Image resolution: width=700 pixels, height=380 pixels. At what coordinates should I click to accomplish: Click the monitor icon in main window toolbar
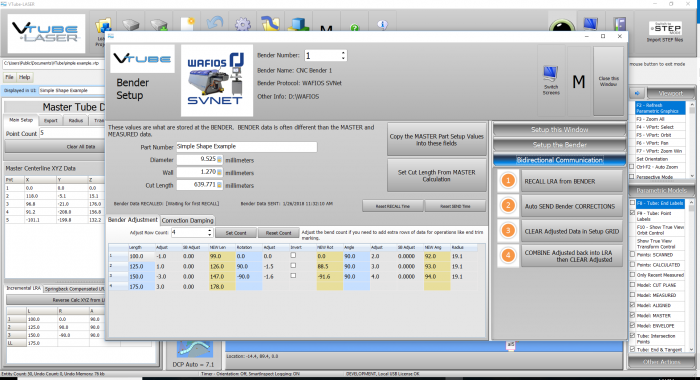[590, 24]
